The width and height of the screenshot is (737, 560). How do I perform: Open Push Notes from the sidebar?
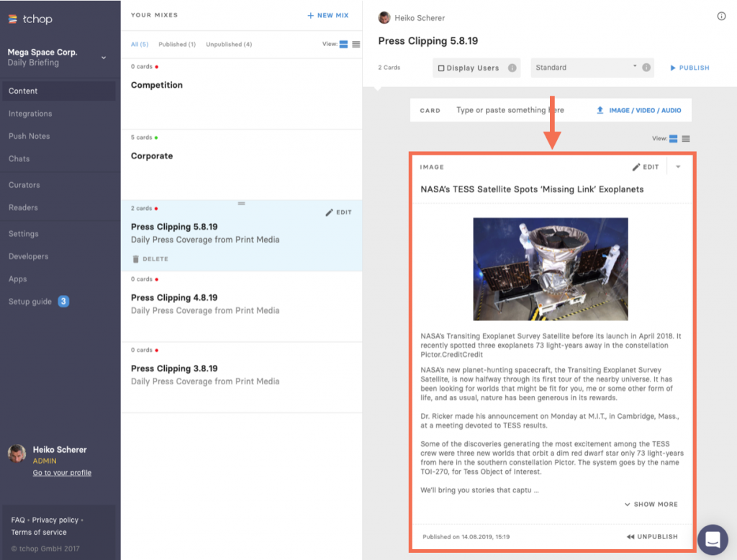tap(29, 136)
